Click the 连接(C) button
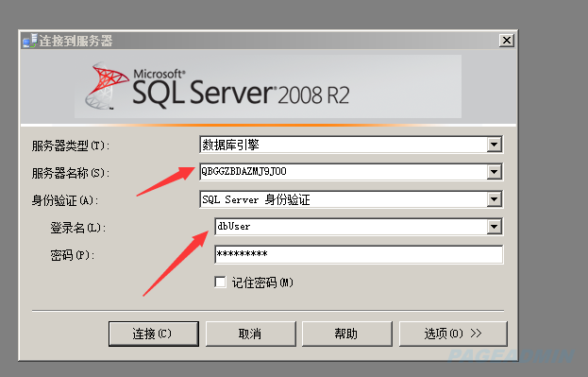 tap(154, 334)
